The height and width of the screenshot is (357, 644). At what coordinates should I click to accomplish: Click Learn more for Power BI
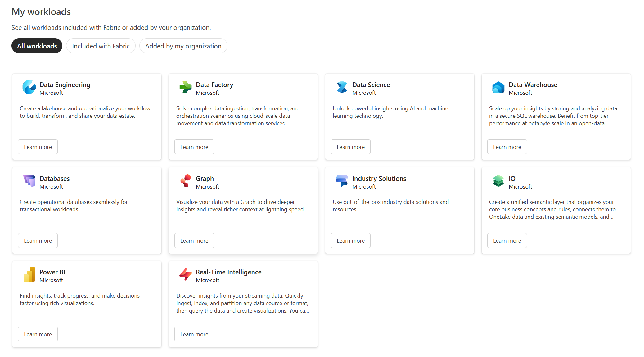[38, 334]
